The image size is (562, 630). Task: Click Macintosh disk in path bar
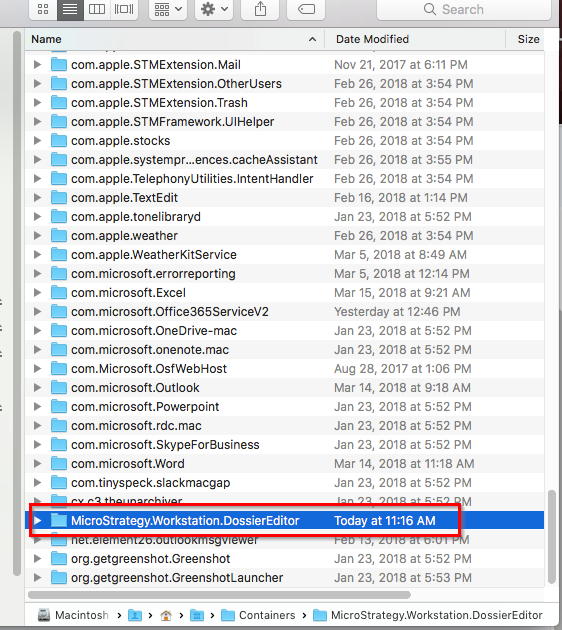point(73,615)
